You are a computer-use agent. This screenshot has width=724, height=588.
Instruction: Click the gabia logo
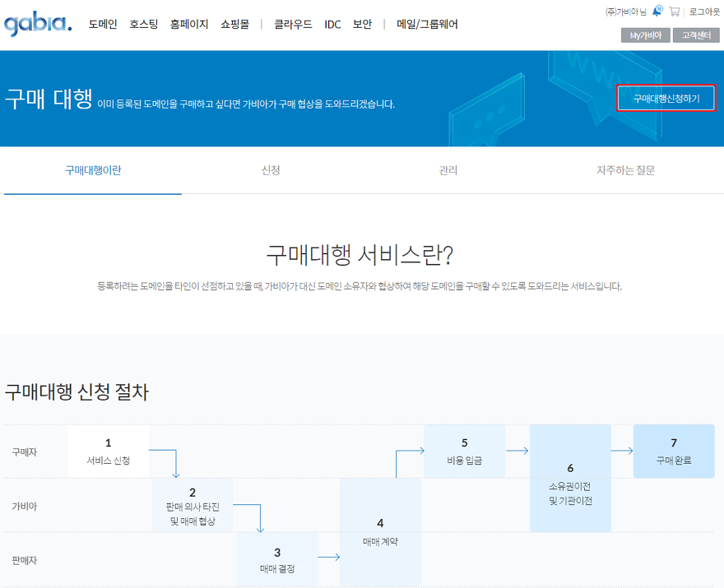click(38, 23)
